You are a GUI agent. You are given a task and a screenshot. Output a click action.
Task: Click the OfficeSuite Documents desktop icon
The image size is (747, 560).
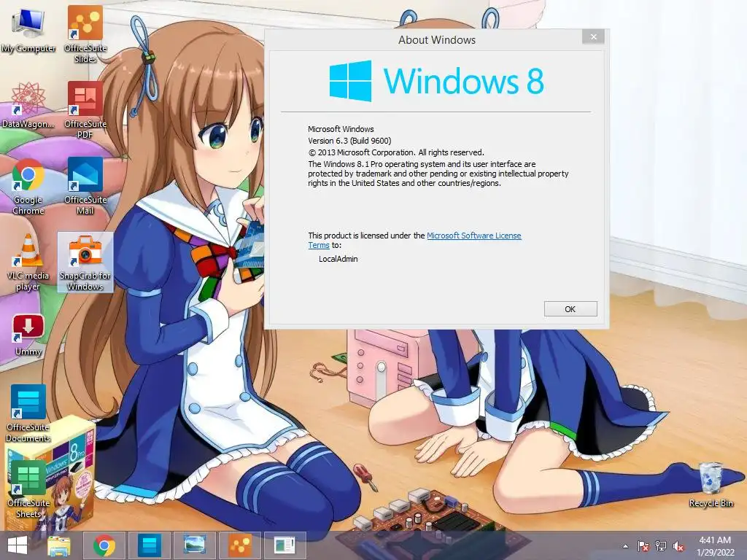[28, 413]
